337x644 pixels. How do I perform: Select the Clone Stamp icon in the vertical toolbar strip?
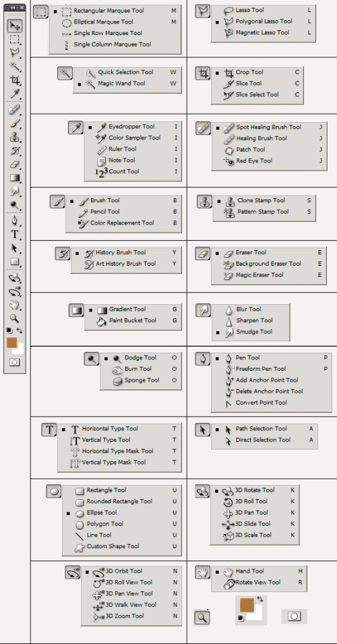[x=15, y=137]
